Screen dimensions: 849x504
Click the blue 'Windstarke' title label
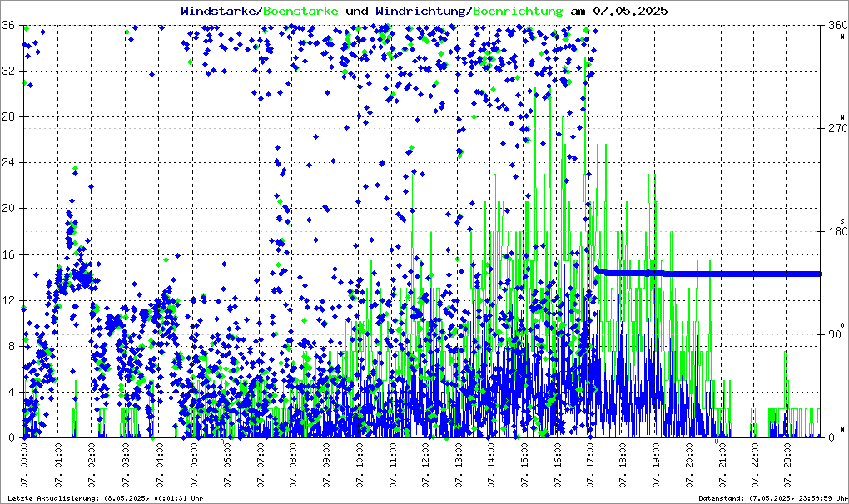pyautogui.click(x=220, y=11)
